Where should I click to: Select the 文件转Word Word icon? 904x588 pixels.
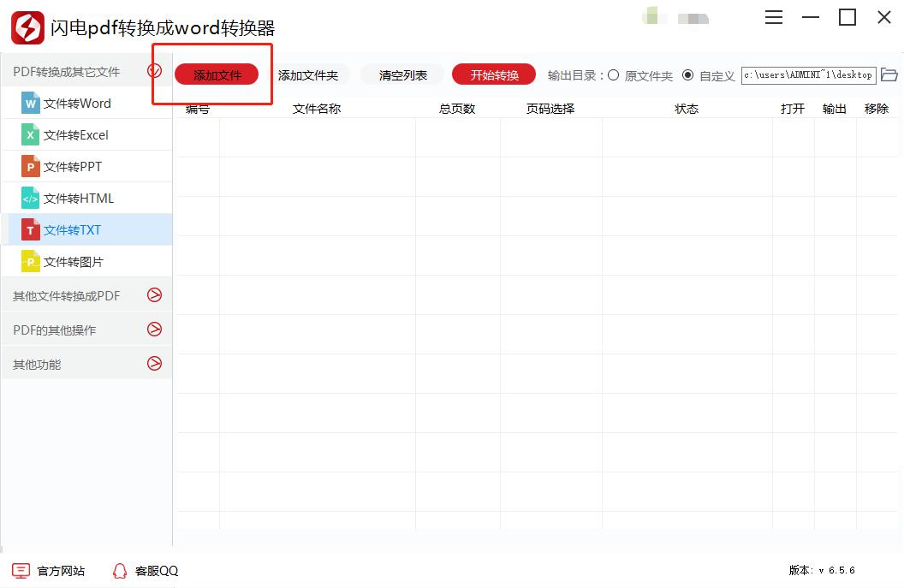[x=32, y=103]
